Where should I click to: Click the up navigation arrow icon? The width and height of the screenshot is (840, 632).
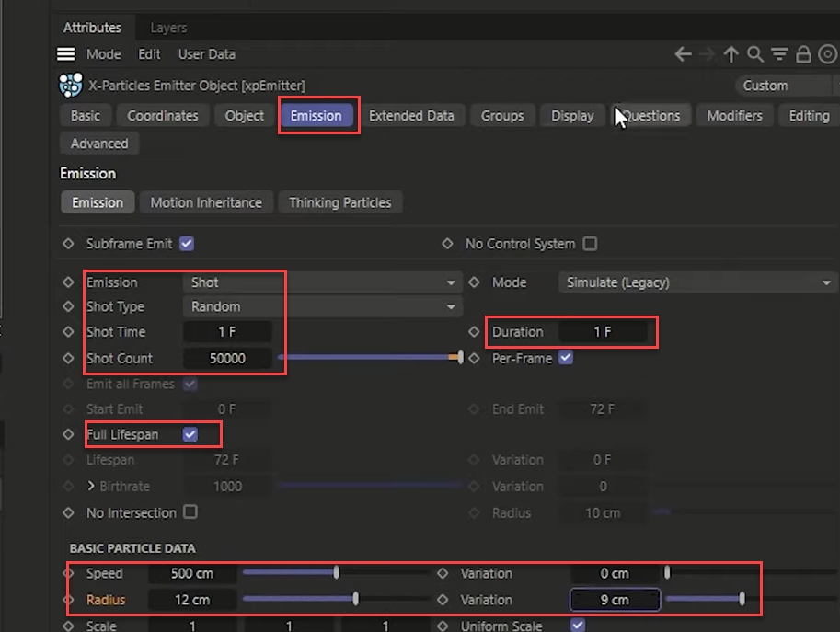click(x=731, y=54)
